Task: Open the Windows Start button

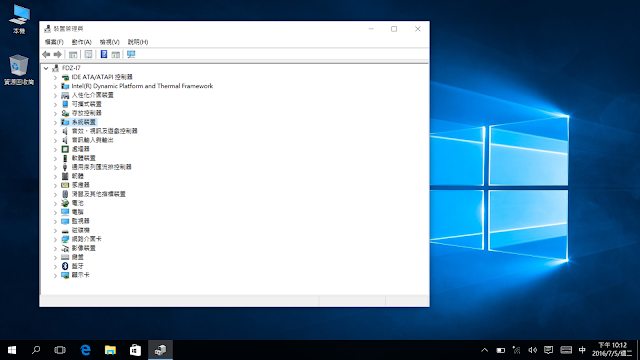Action: [12, 350]
